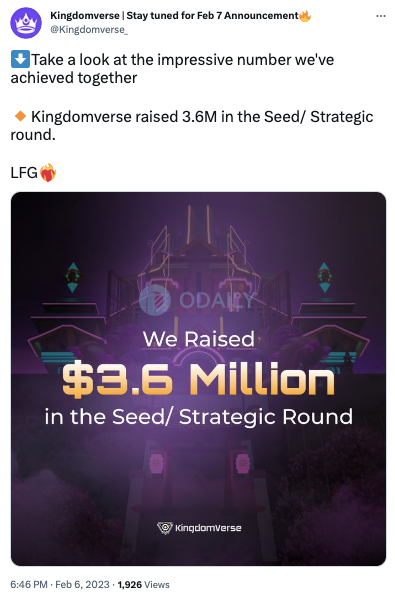395x601 pixels.
Task: Click the 'We Raised' heading in image
Action: [x=198, y=339]
